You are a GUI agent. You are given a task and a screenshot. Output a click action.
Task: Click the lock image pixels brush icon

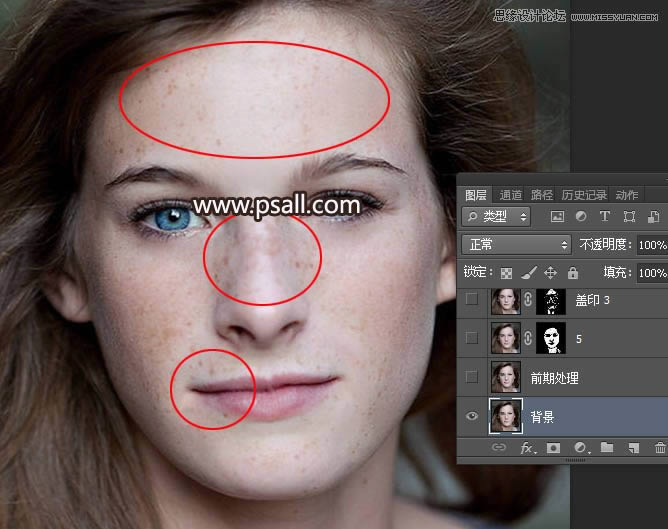tap(529, 272)
